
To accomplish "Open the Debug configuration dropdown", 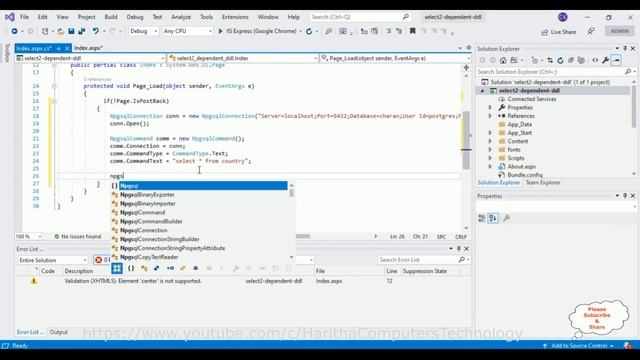I will [143, 31].
